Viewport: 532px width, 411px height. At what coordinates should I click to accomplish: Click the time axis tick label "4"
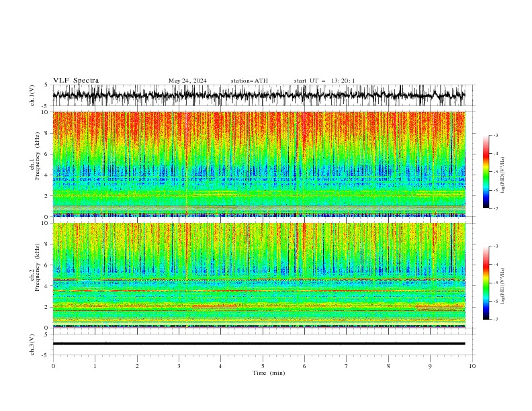coord(220,366)
